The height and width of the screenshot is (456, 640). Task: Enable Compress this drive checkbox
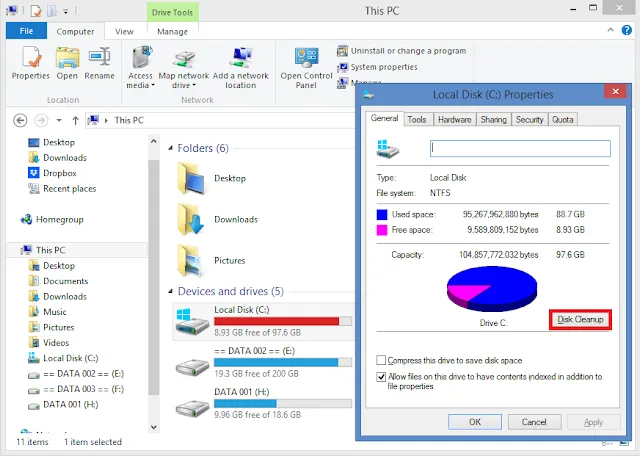point(381,360)
